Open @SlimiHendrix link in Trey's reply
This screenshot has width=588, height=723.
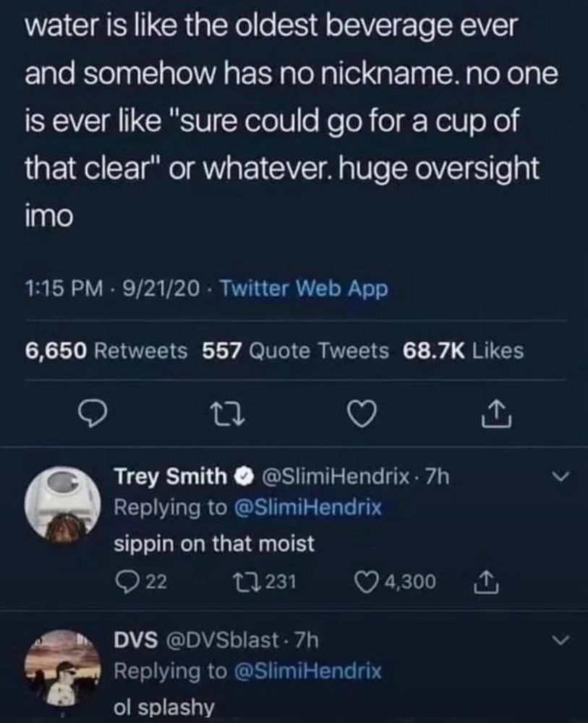pos(308,508)
